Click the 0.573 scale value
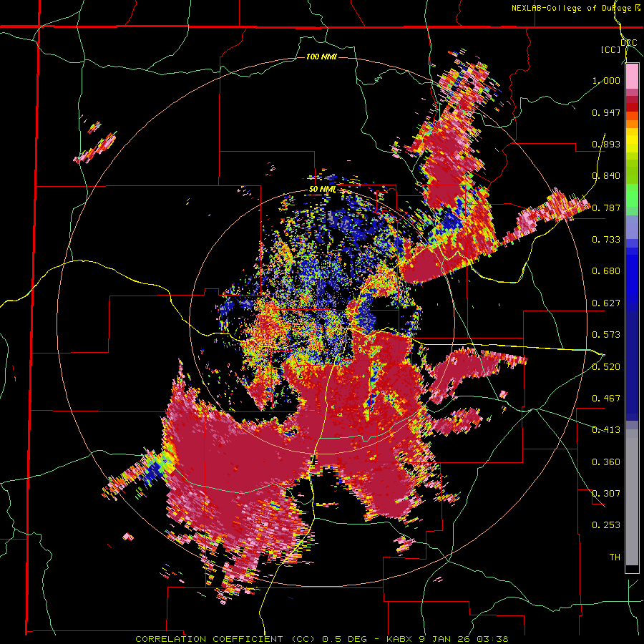Image resolution: width=644 pixels, height=644 pixels. [x=606, y=335]
